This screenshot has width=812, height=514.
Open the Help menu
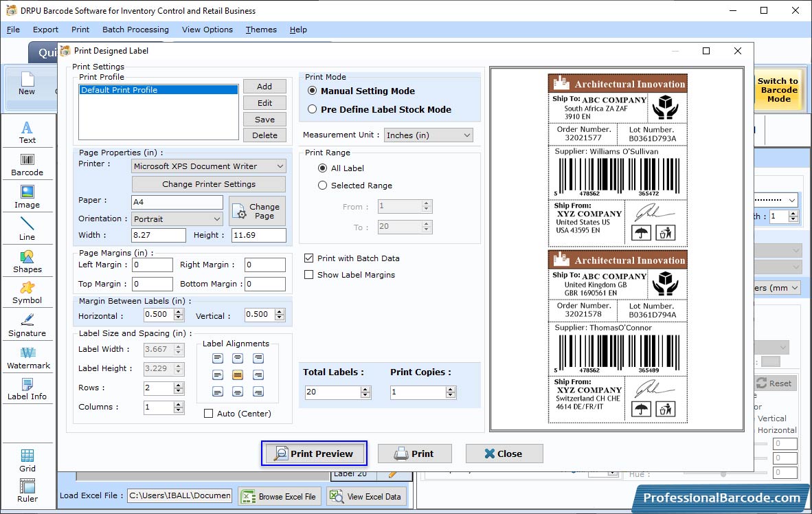click(x=298, y=30)
